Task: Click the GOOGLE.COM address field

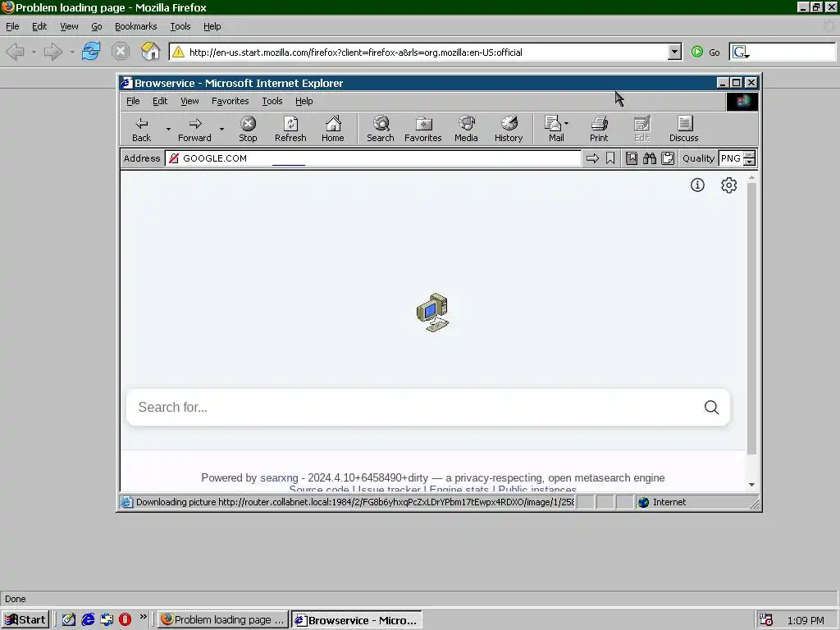Action: 373,158
